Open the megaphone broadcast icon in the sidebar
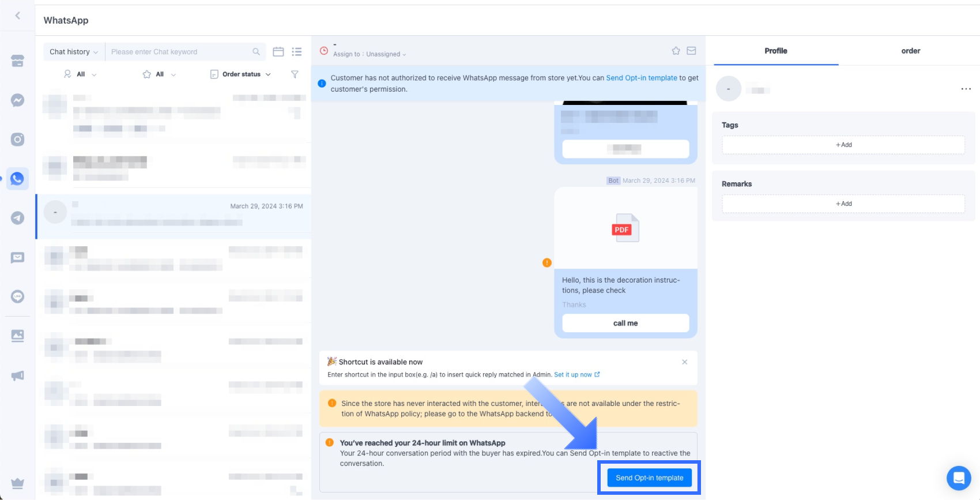The height and width of the screenshot is (500, 980). [x=18, y=375]
